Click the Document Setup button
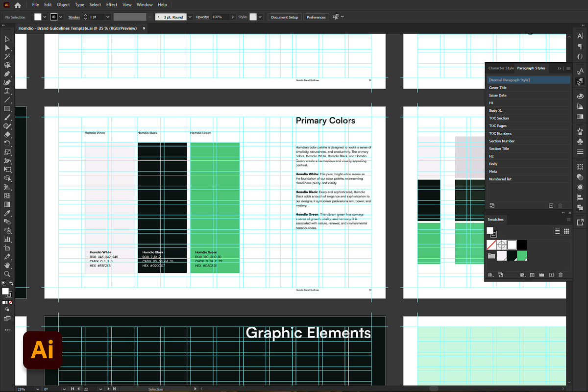The height and width of the screenshot is (392, 588). pos(285,17)
